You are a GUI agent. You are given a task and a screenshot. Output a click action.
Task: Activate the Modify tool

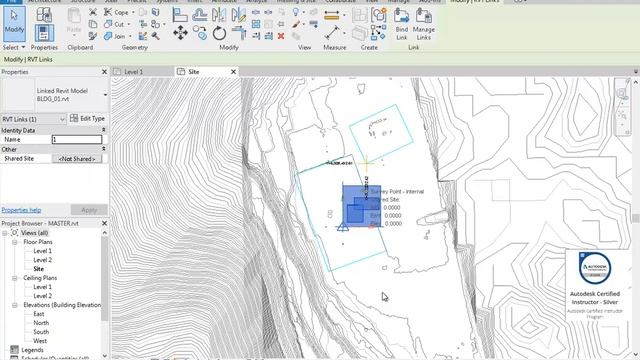14,24
